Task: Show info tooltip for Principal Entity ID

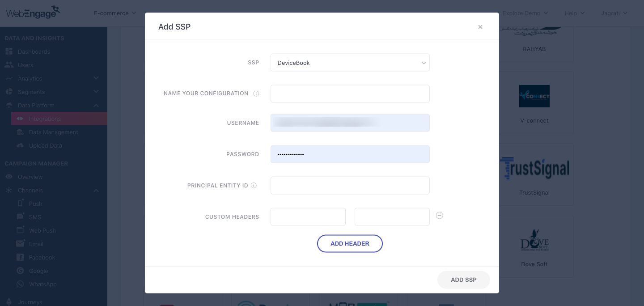Action: (254, 185)
